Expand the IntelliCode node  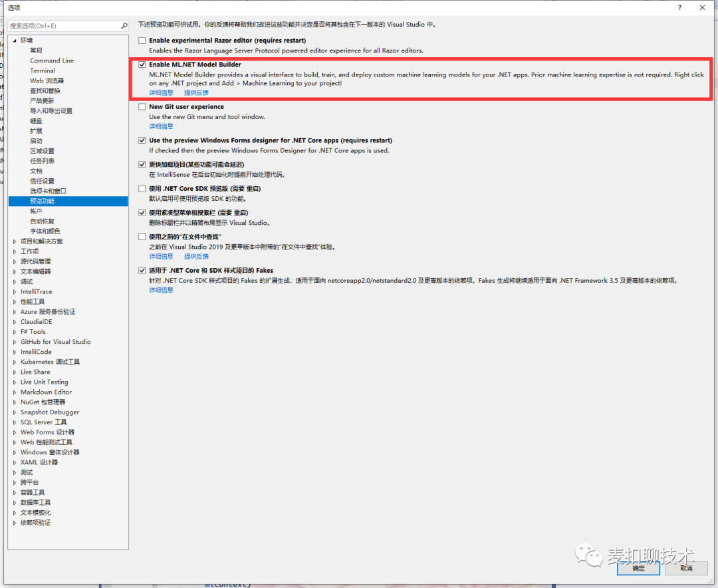pyautogui.click(x=15, y=352)
